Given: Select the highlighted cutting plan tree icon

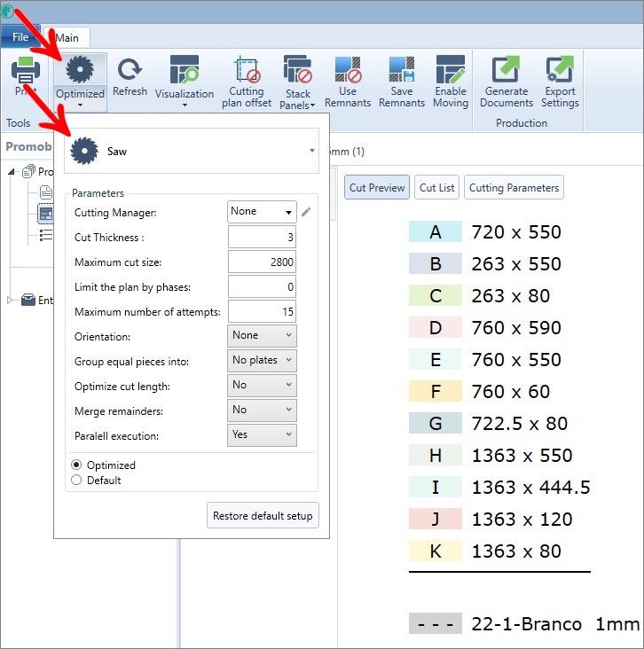Looking at the screenshot, I should [45, 214].
